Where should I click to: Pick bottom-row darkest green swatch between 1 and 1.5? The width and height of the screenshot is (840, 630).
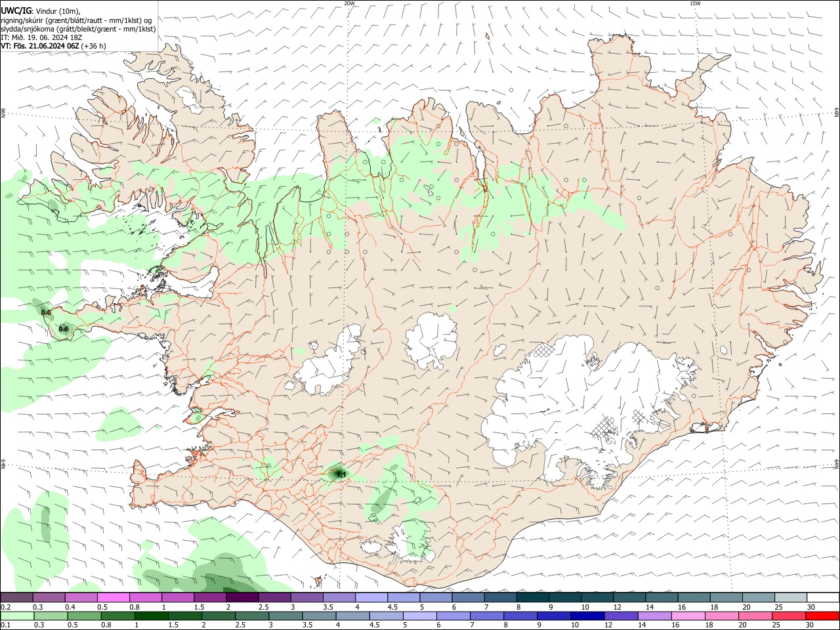151,616
